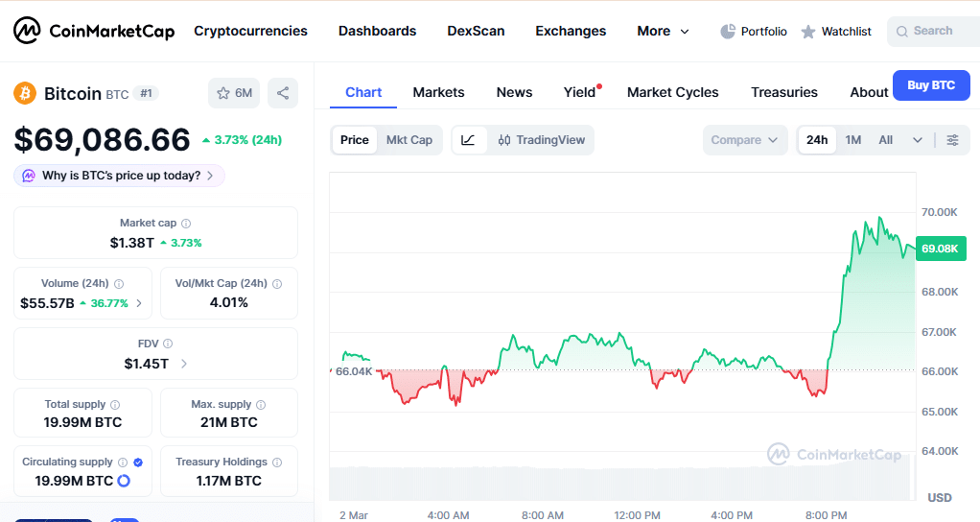This screenshot has width=980, height=522.
Task: Click Max. supply info icon
Action: coord(261,405)
